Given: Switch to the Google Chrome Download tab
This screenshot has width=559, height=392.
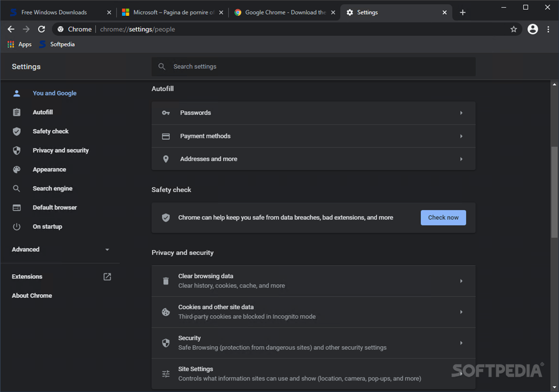Looking at the screenshot, I should click(x=284, y=13).
